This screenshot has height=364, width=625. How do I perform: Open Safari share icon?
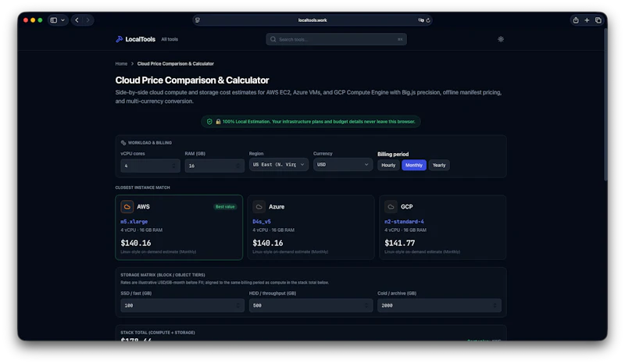576,20
